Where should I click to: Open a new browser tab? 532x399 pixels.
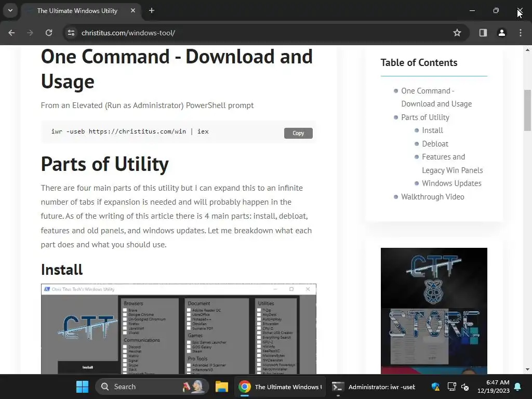152,10
